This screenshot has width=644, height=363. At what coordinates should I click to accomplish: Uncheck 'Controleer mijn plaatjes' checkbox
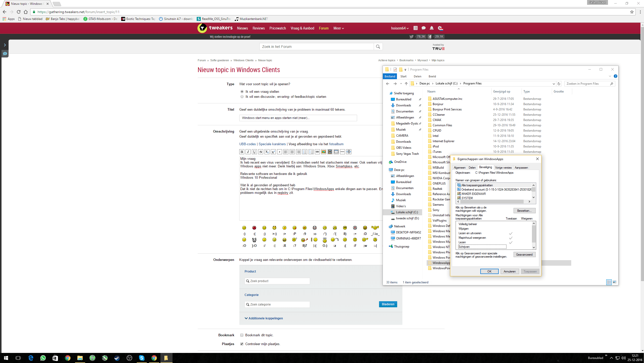click(242, 344)
